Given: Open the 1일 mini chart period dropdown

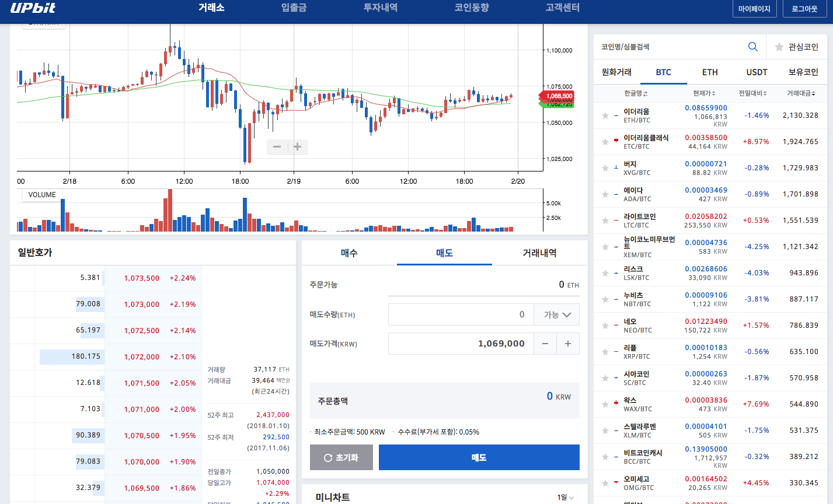Looking at the screenshot, I should [565, 498].
